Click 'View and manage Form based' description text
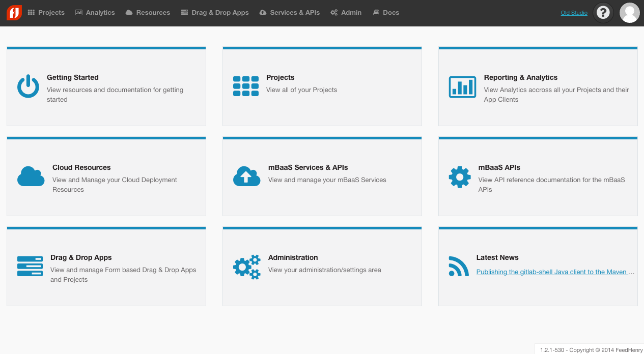This screenshot has height=354, width=644. pos(123,275)
